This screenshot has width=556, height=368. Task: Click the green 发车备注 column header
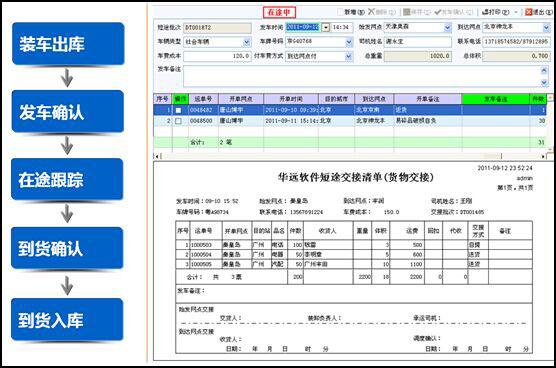coord(496,99)
